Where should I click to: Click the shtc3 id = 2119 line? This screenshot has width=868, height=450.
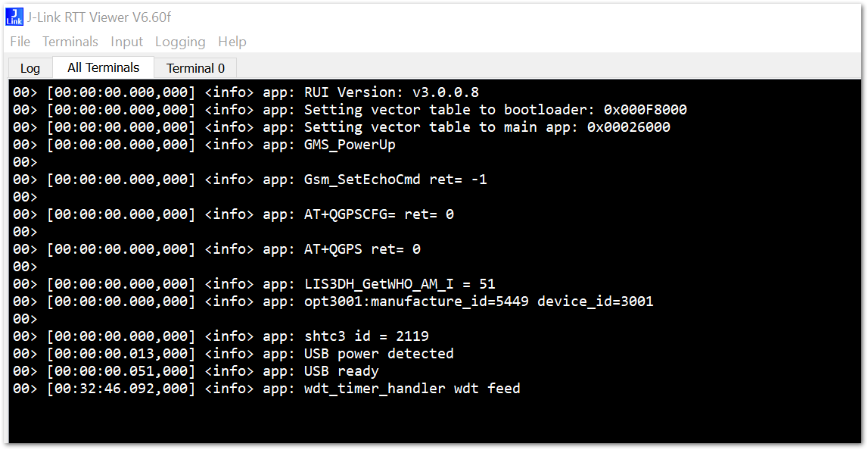pos(221,336)
